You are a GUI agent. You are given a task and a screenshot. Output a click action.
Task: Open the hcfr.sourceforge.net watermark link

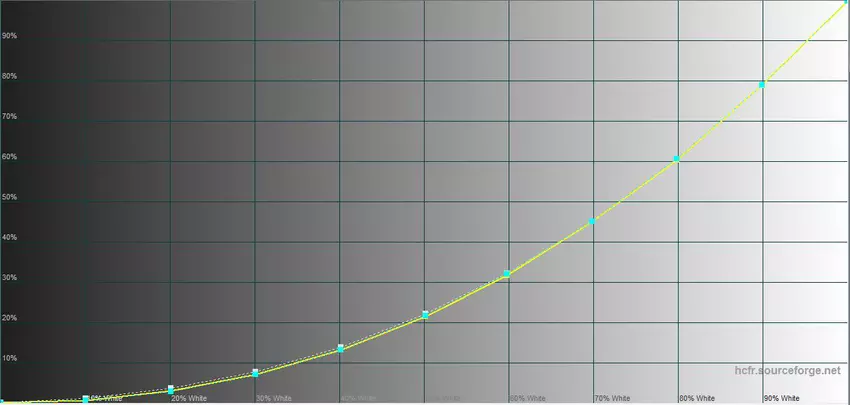point(788,370)
